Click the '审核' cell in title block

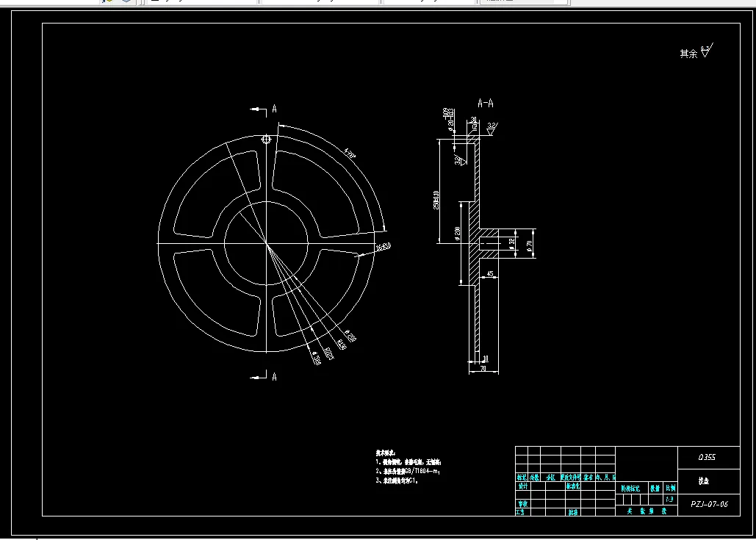[x=522, y=503]
